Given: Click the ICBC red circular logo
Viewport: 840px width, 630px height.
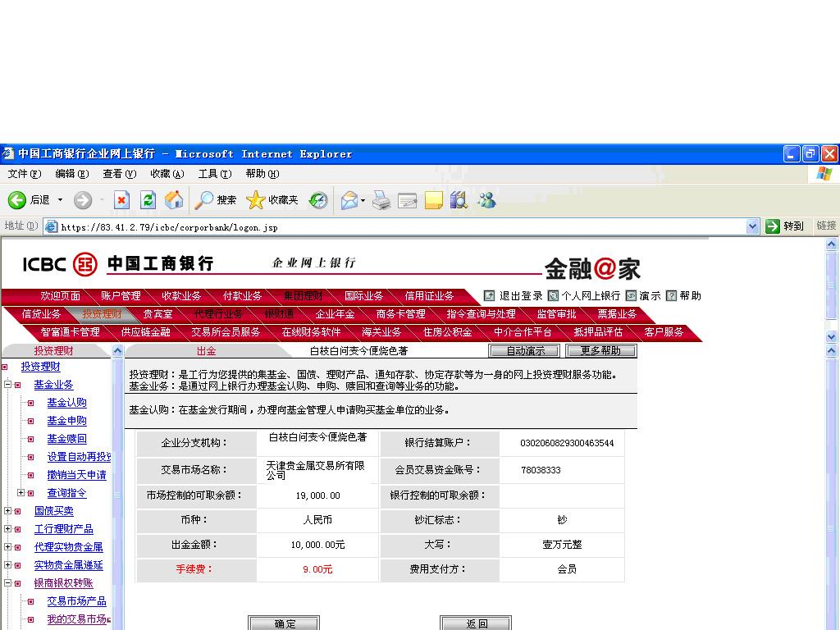Looking at the screenshot, I should (x=84, y=264).
